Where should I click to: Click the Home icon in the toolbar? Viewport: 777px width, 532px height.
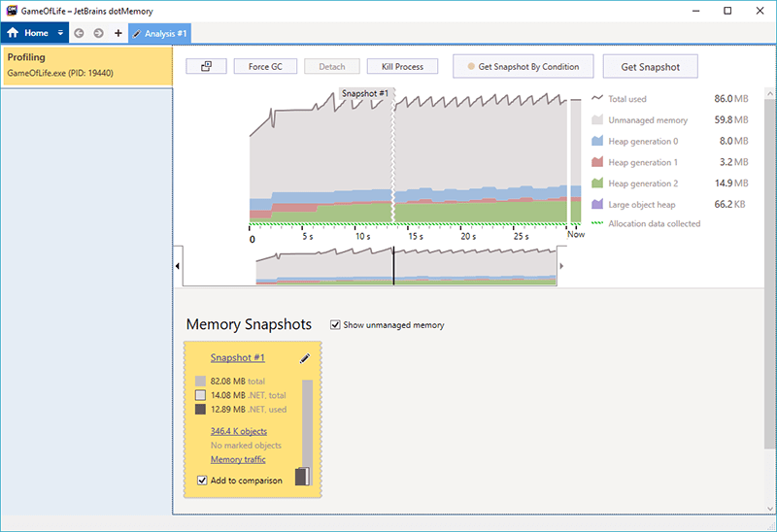click(x=13, y=33)
